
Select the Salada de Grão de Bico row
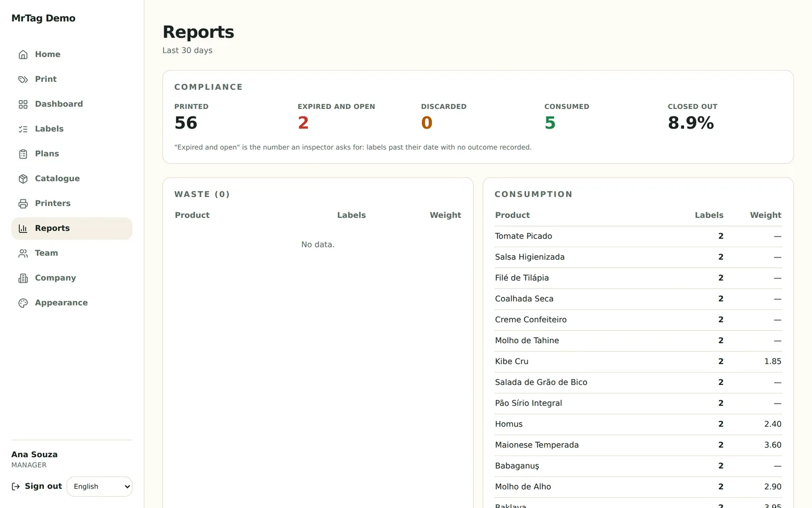[638, 382]
